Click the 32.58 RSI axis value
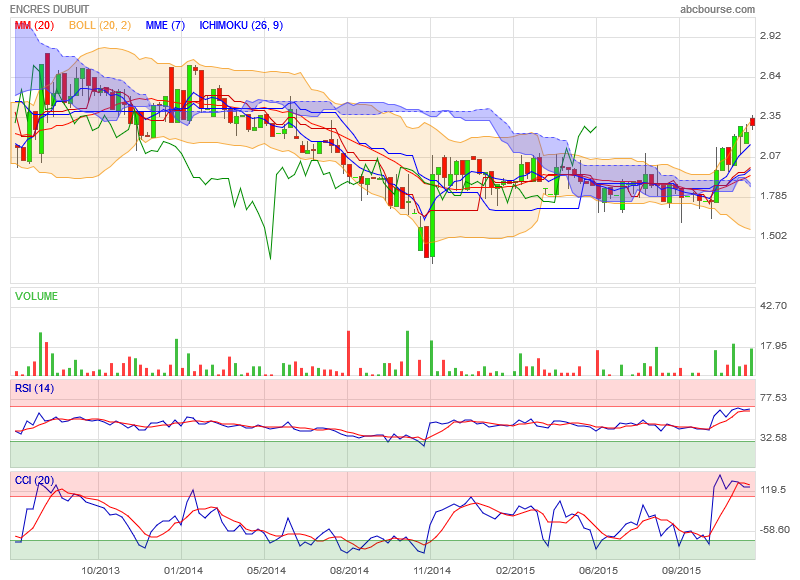The image size is (800, 580). 773,438
